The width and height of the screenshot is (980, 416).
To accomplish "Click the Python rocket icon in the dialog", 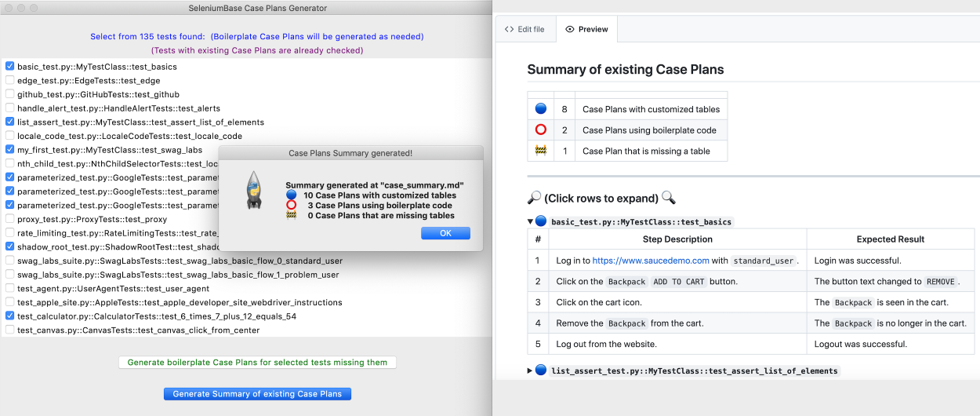I will pos(253,191).
